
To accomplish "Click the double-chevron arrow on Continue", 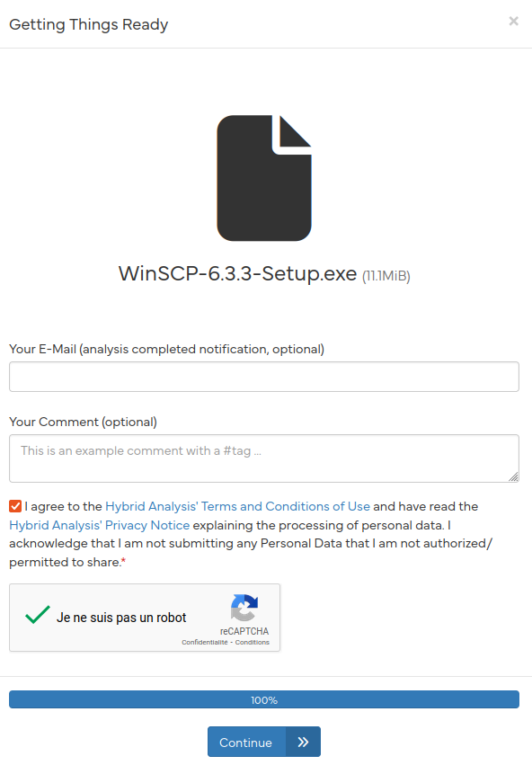I will point(304,742).
